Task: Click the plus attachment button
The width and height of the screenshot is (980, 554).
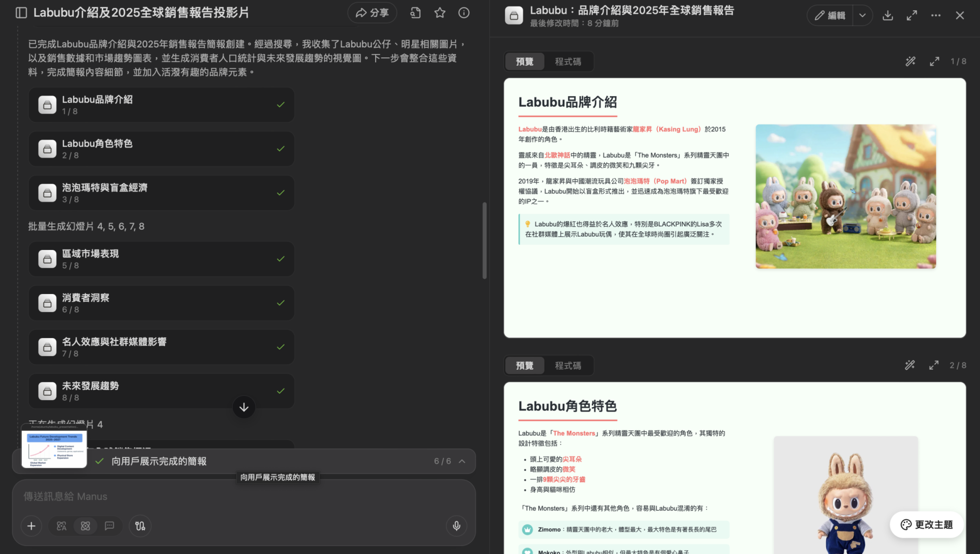Action: coord(31,526)
